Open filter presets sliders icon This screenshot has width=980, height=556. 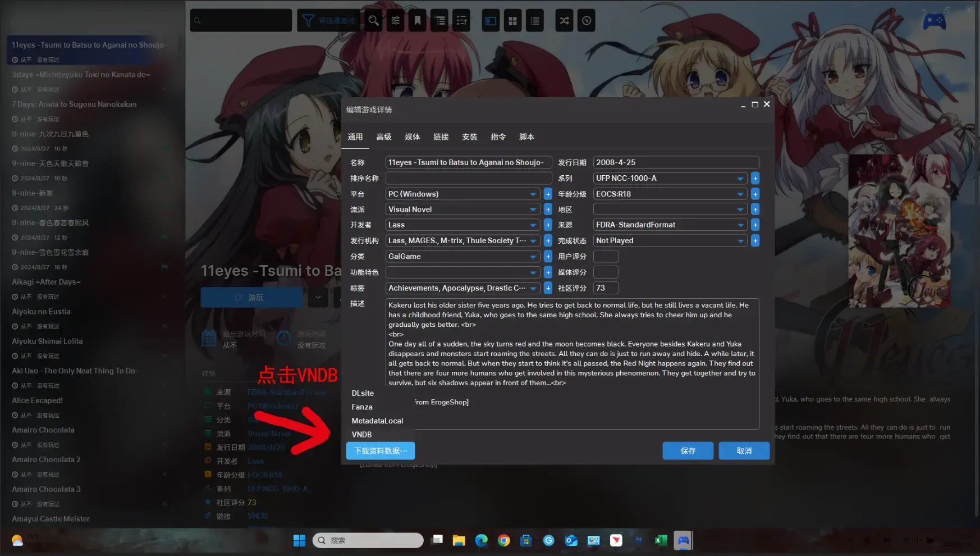click(x=396, y=21)
